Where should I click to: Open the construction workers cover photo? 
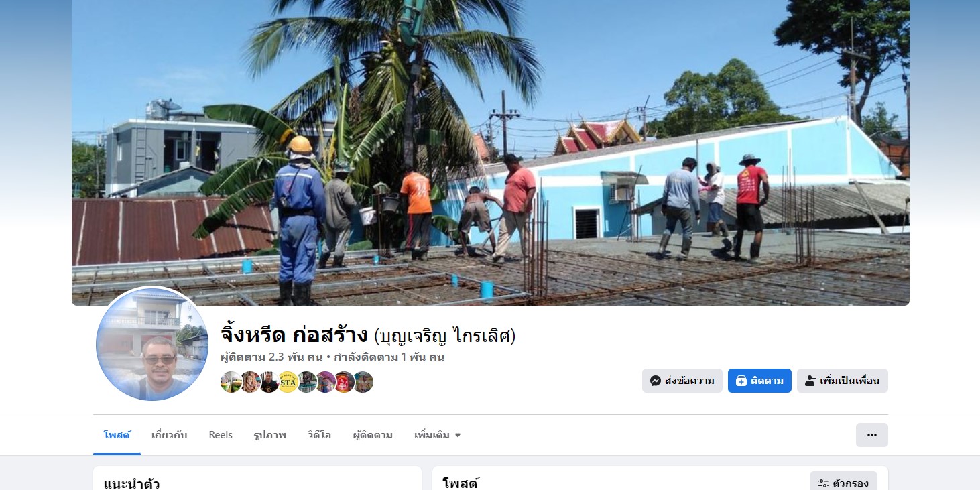coord(491,152)
